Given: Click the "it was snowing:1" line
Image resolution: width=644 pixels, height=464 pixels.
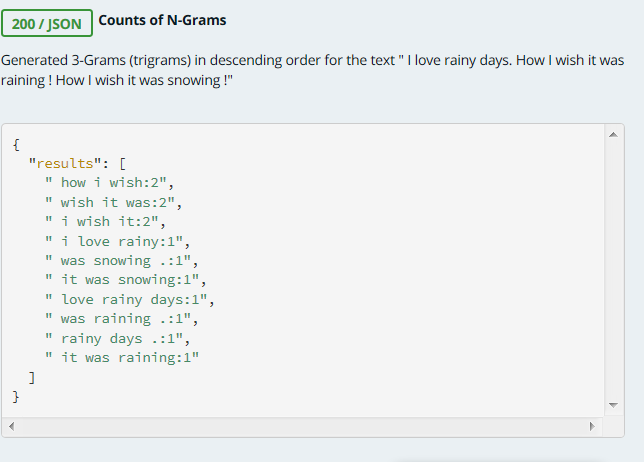Looking at the screenshot, I should (130, 280).
